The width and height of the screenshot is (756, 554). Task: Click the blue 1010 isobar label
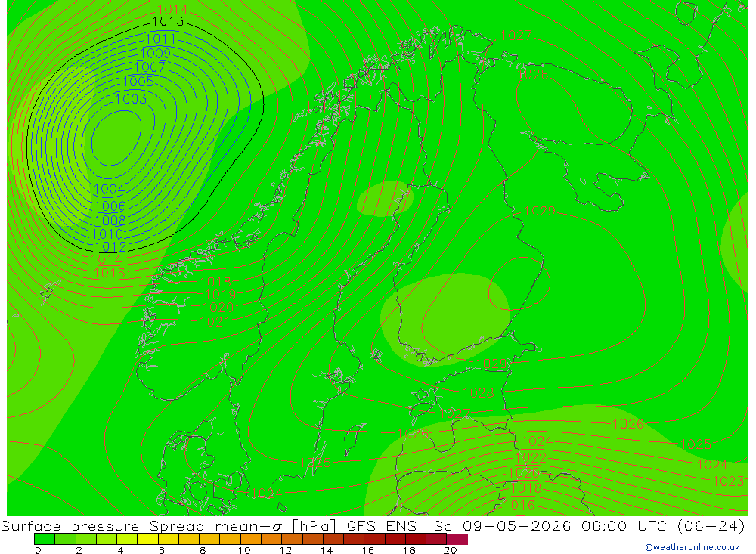108,234
